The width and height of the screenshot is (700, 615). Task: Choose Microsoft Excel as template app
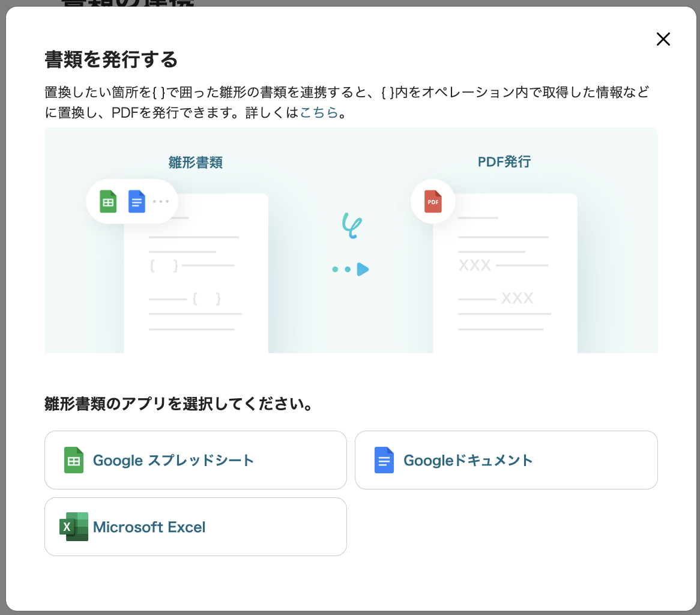(196, 527)
